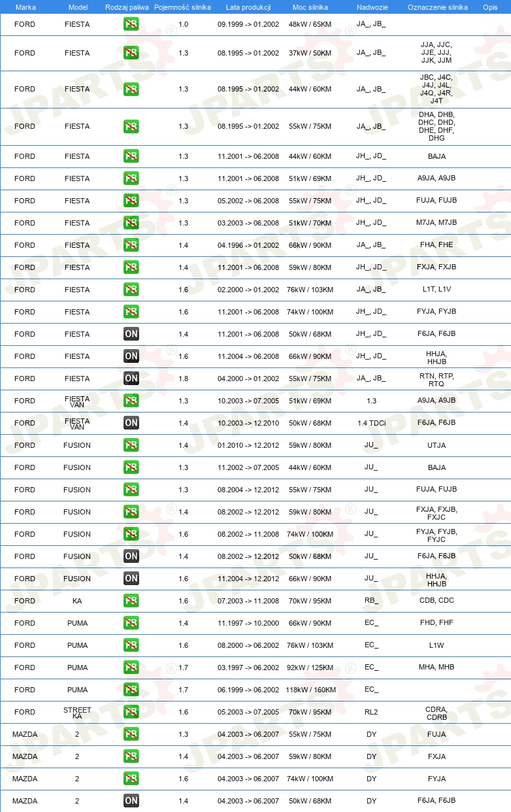Click 1.4 TDCi body cell
The height and width of the screenshot is (812, 511).
[x=371, y=423]
